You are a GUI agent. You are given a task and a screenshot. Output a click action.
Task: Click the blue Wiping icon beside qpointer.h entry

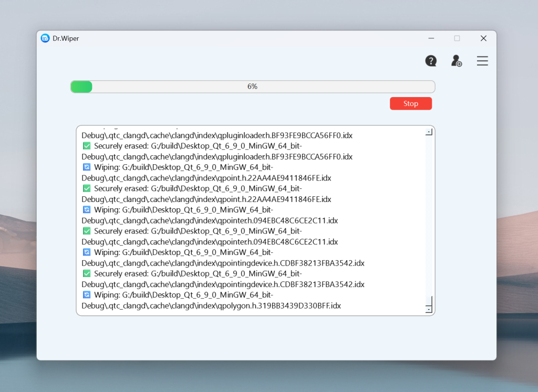(x=87, y=209)
